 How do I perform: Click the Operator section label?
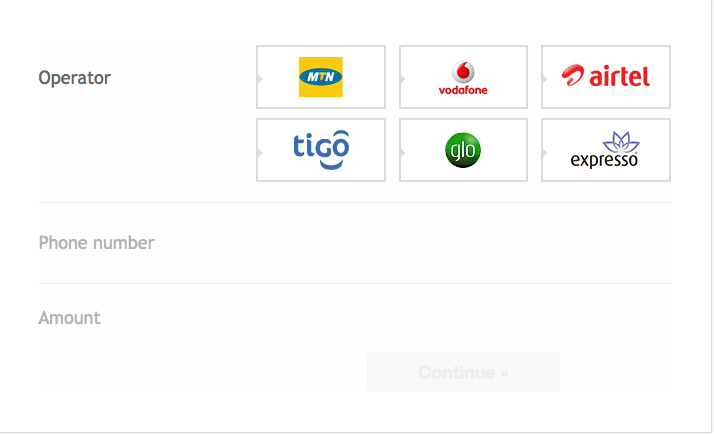pyautogui.click(x=74, y=78)
